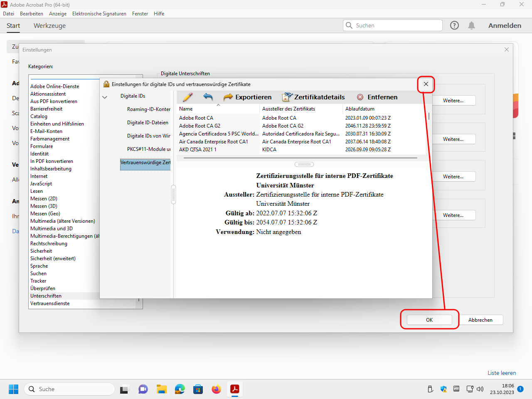The width and height of the screenshot is (532, 399).
Task: Open Firefox from the taskbar
Action: pos(216,389)
